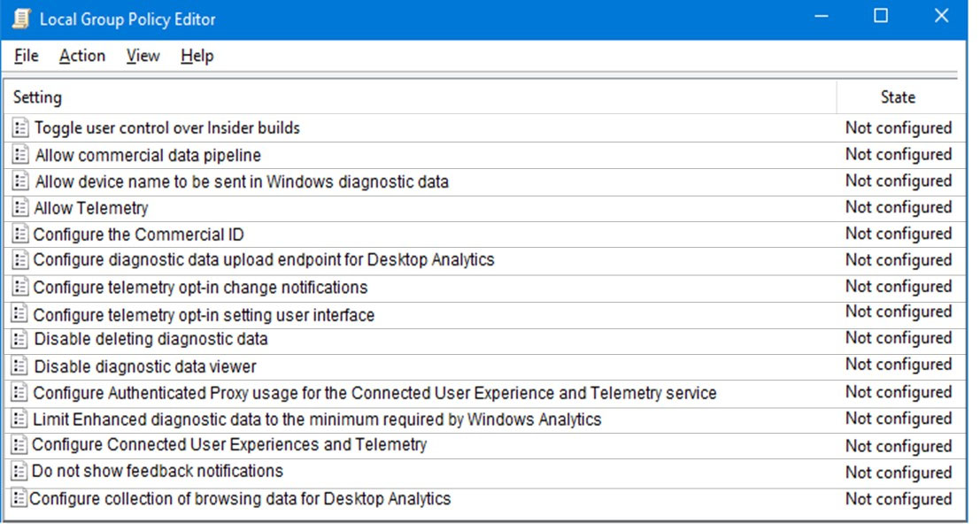This screenshot has width=980, height=531.
Task: Click the icon beside Disable deleting diagnostic data
Action: point(20,339)
